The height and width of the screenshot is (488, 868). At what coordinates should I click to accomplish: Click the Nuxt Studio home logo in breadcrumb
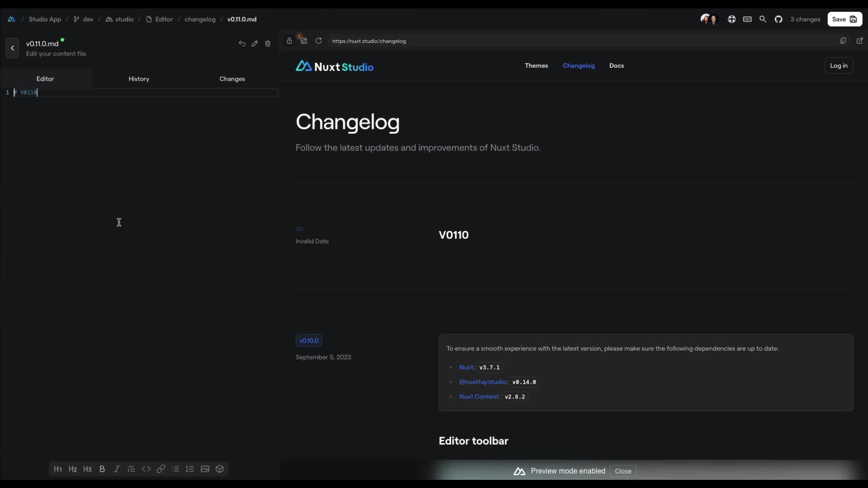coord(11,19)
